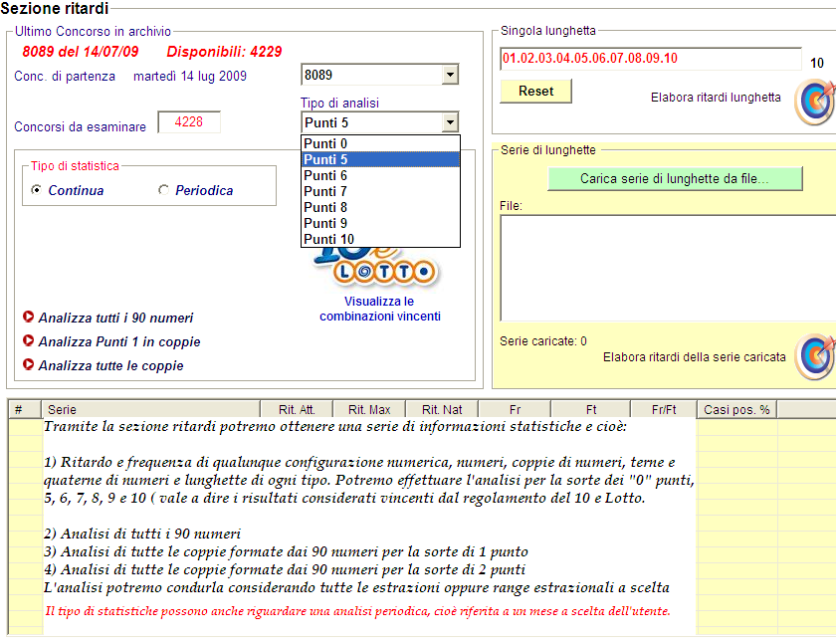Click target icon for Elabora ritardi della serie caricata
Screen dimensions: 836x644
pyautogui.click(x=815, y=356)
